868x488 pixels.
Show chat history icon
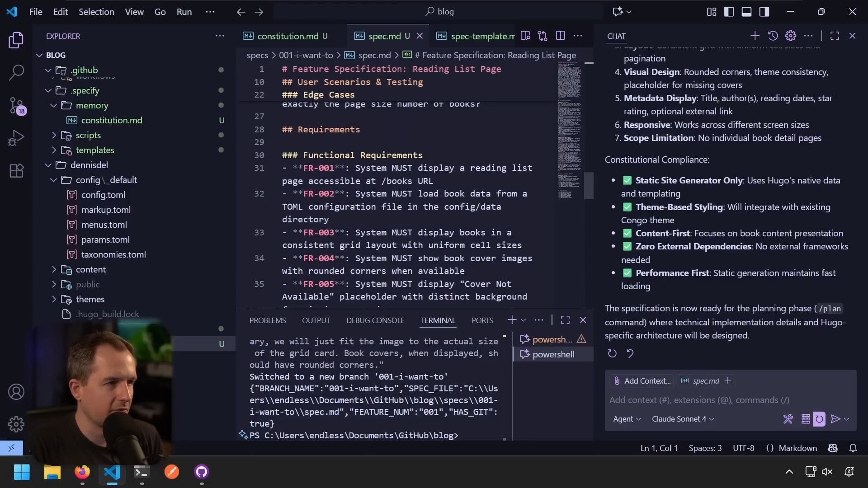tap(773, 36)
